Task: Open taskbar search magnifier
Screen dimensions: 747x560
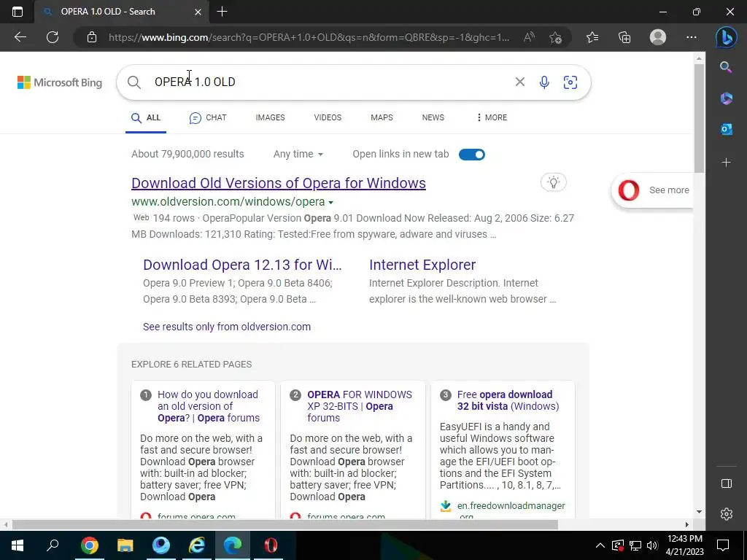Action: tap(53, 545)
